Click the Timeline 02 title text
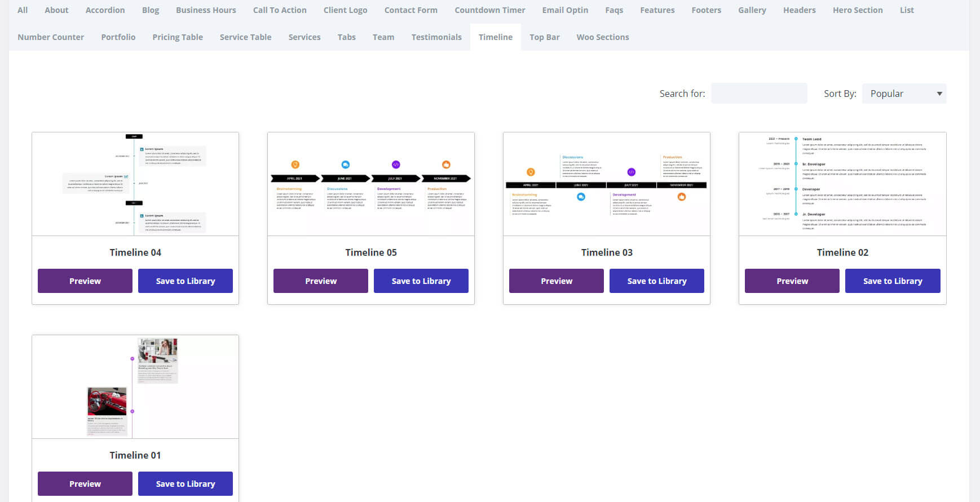980x502 pixels. [x=842, y=252]
